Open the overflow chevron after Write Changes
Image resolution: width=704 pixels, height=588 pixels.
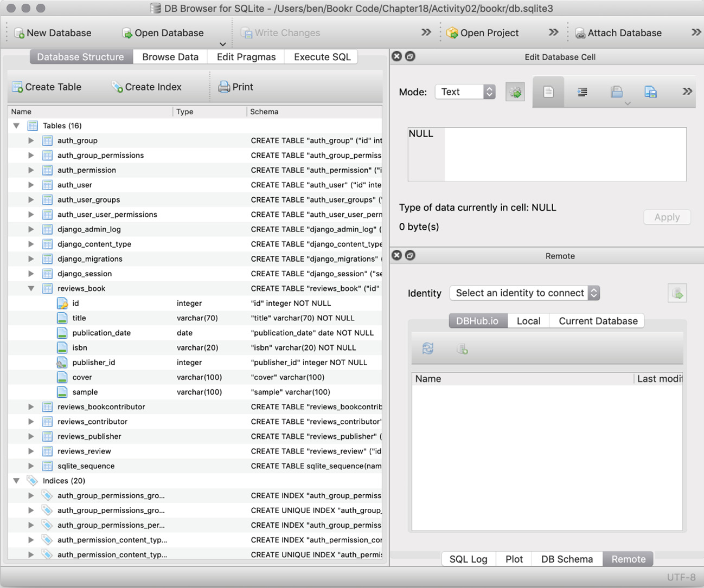426,33
